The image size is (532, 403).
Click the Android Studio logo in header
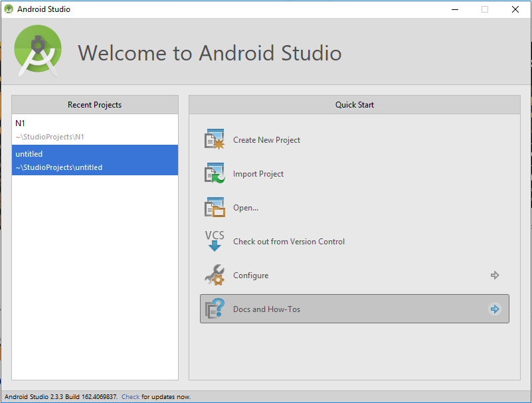[38, 51]
